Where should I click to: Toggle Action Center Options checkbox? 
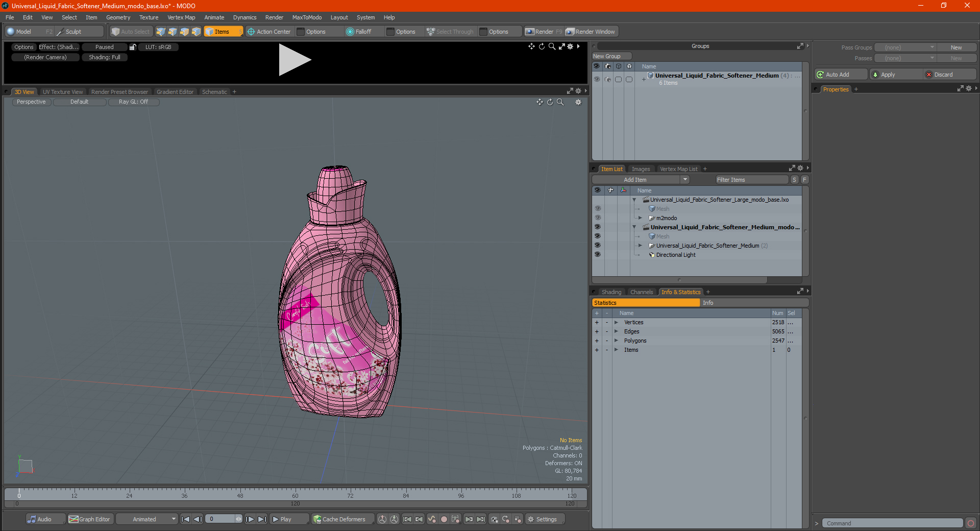[x=301, y=32]
